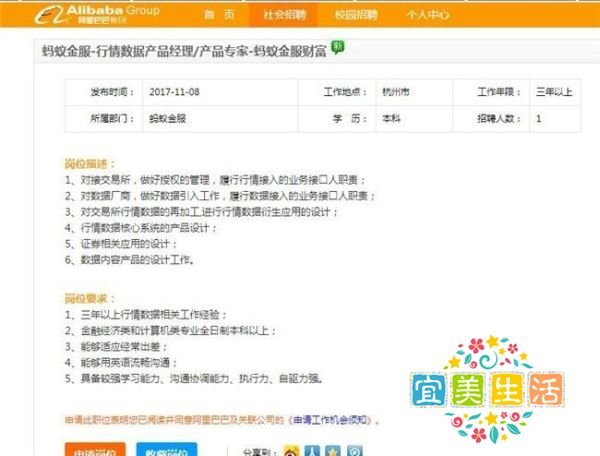Screen dimensions: 600x456
Task: Click requirement line 4 能够用英语流畅沟通
Action: (121, 362)
